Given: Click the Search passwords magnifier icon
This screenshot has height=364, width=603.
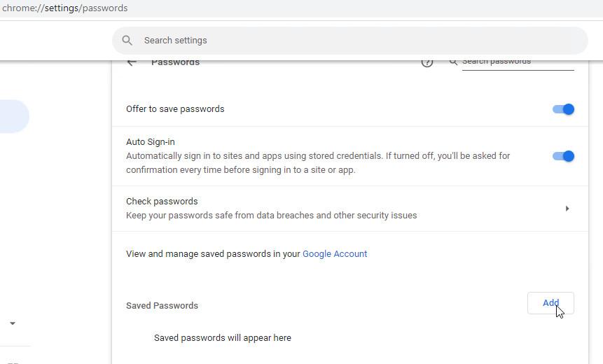Looking at the screenshot, I should click(x=453, y=62).
